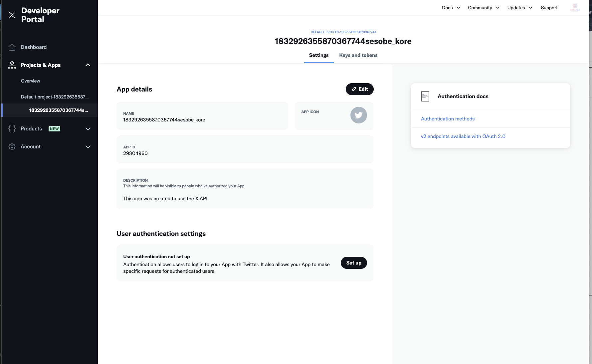Image resolution: width=592 pixels, height=364 pixels.
Task: Expand the Products section chevron
Action: pos(88,129)
